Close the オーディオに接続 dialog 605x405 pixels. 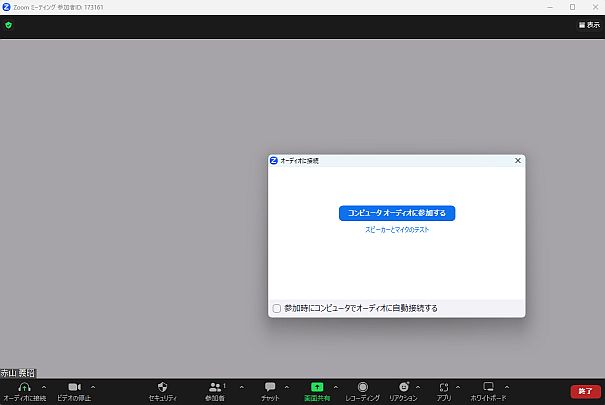(x=518, y=160)
